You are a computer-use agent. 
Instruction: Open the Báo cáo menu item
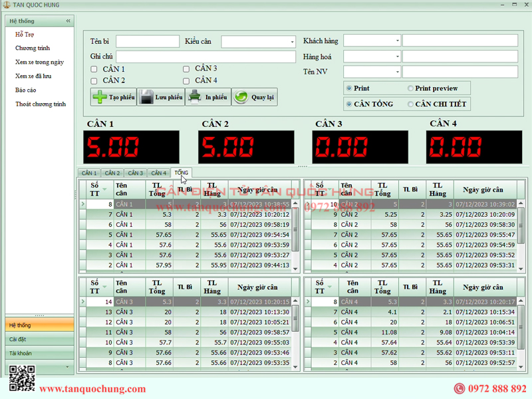25,90
